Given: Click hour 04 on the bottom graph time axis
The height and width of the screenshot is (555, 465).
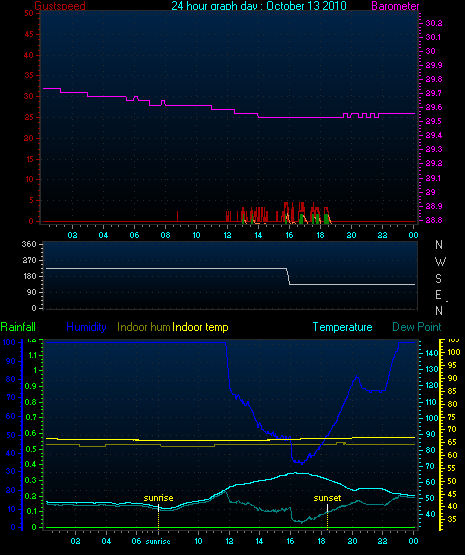Looking at the screenshot, I should pos(106,541).
